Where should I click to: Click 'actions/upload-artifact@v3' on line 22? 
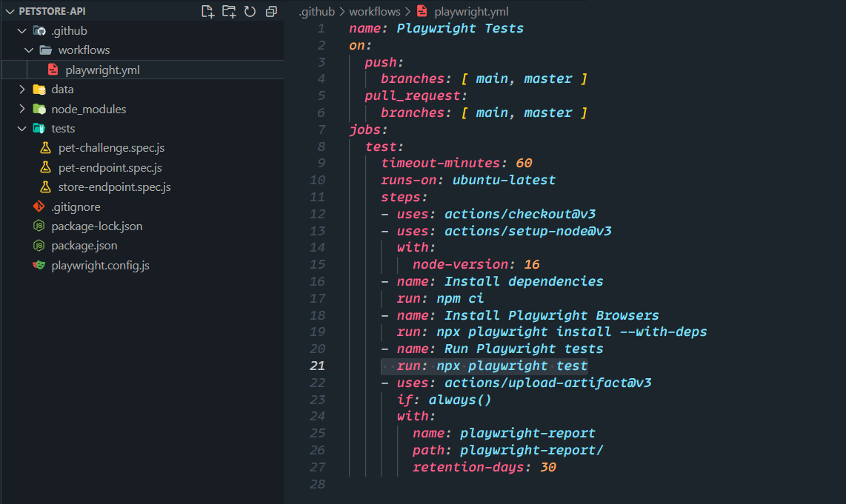coord(547,383)
